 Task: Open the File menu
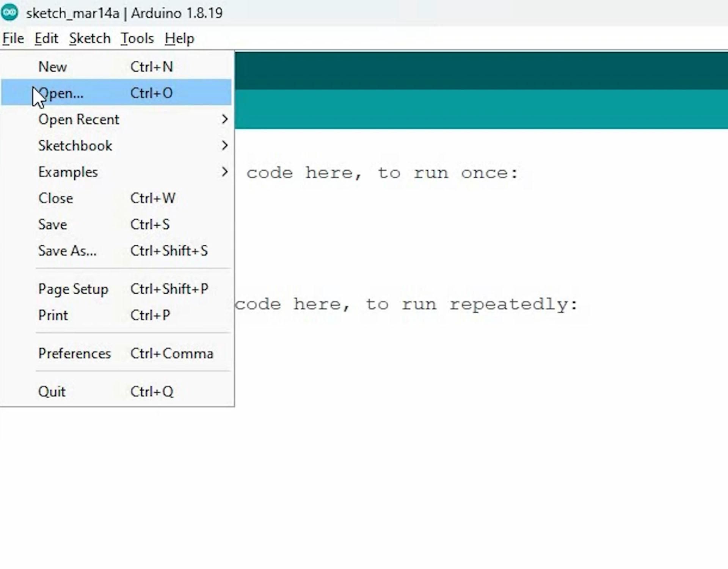click(x=13, y=38)
